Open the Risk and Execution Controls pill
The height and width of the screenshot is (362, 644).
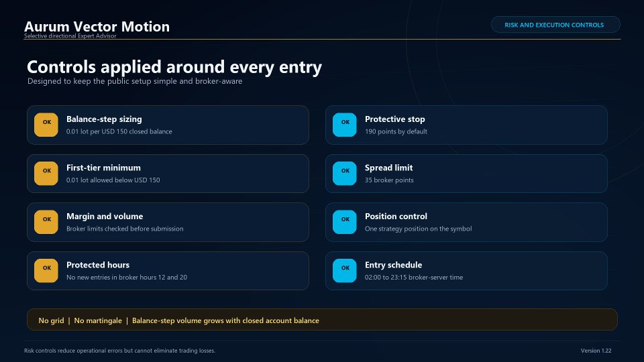pos(555,25)
